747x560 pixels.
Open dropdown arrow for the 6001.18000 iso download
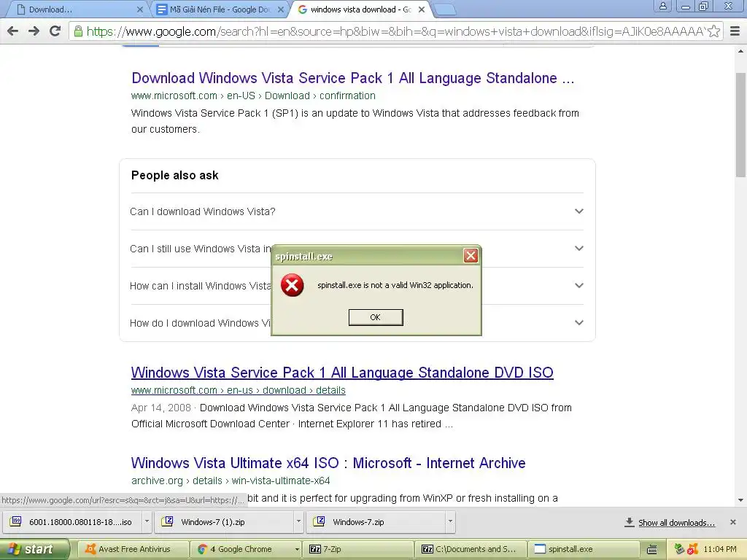(147, 521)
